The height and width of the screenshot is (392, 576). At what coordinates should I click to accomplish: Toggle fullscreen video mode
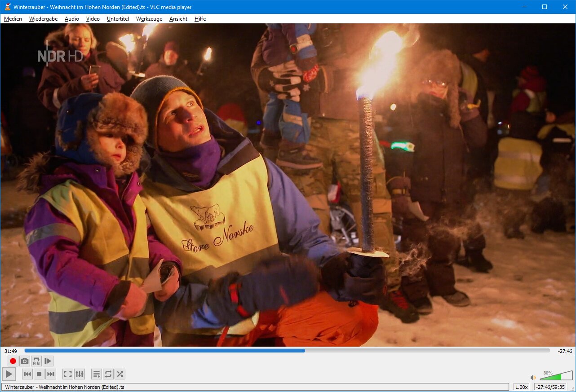point(67,374)
